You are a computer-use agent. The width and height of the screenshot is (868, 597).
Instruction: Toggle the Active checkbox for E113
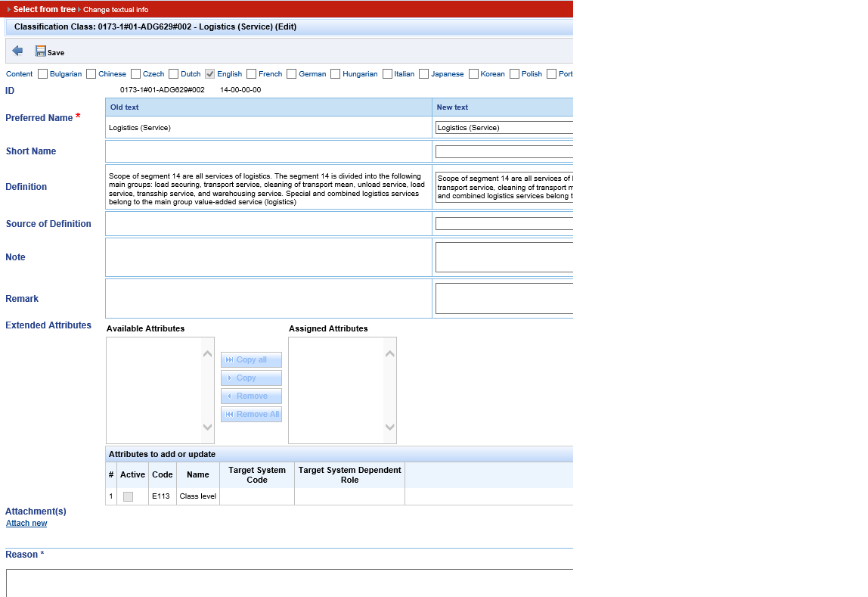click(x=128, y=496)
